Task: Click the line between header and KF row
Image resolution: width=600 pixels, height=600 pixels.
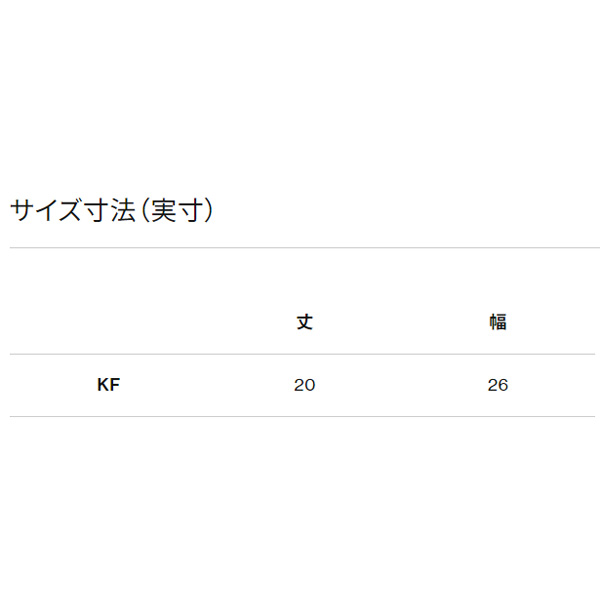Action: pyautogui.click(x=300, y=354)
